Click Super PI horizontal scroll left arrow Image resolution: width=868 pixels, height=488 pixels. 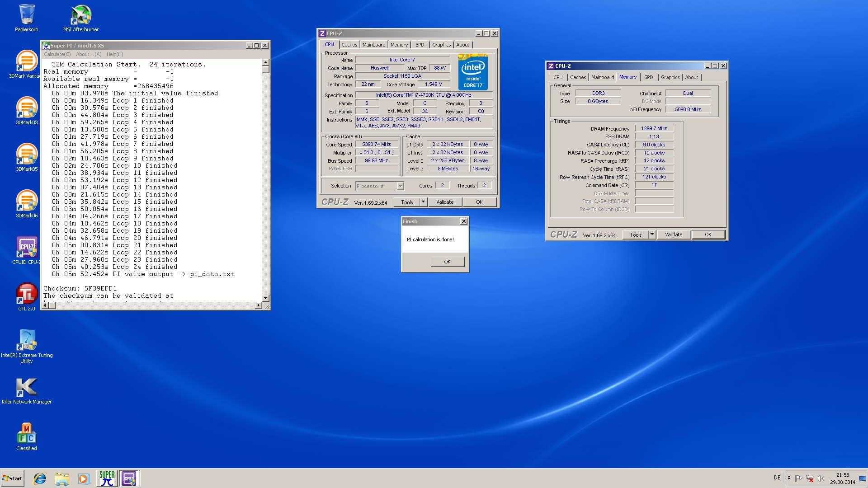45,305
